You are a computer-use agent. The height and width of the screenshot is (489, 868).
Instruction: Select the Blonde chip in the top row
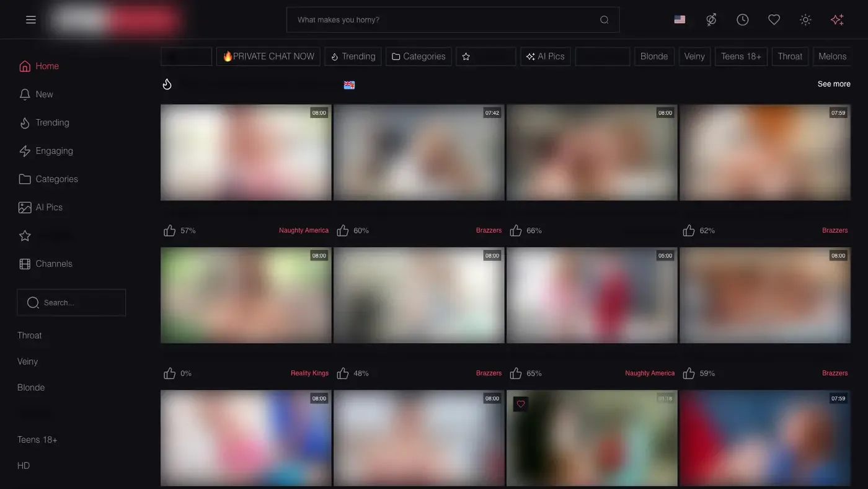654,56
